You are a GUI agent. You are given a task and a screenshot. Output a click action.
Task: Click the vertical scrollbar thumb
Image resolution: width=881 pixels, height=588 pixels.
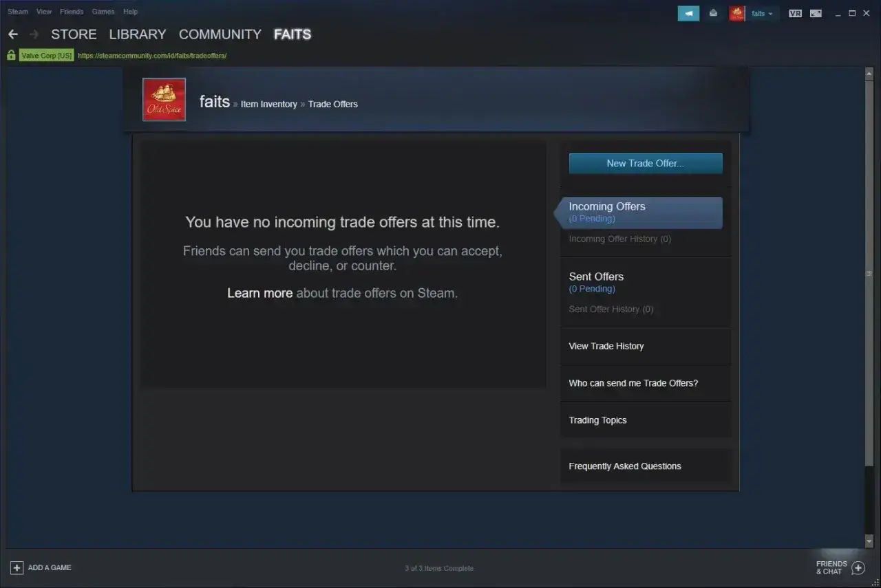(x=869, y=274)
